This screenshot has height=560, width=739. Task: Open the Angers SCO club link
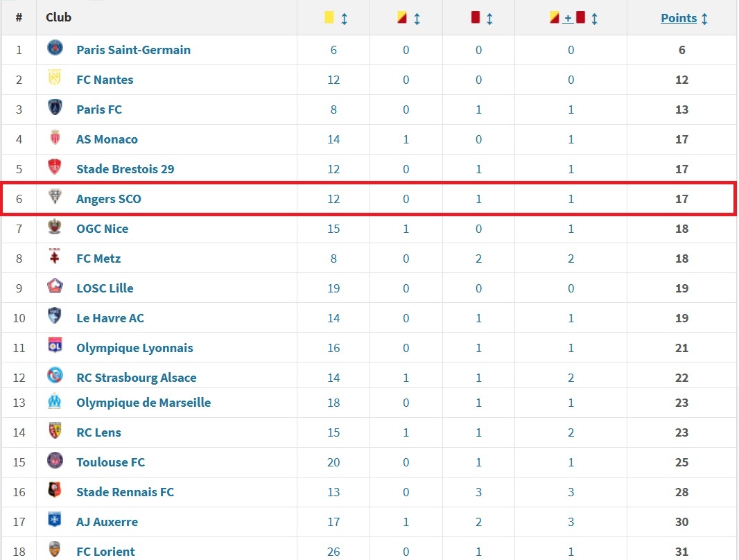pos(108,199)
